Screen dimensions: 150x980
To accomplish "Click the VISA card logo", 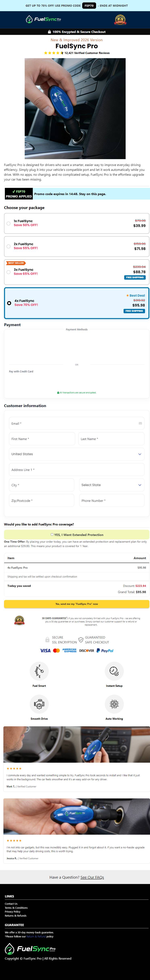I will click(x=45, y=651).
